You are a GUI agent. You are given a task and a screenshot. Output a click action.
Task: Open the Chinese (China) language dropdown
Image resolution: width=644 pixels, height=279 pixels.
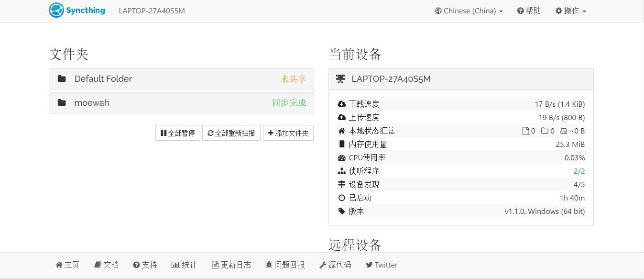469,11
